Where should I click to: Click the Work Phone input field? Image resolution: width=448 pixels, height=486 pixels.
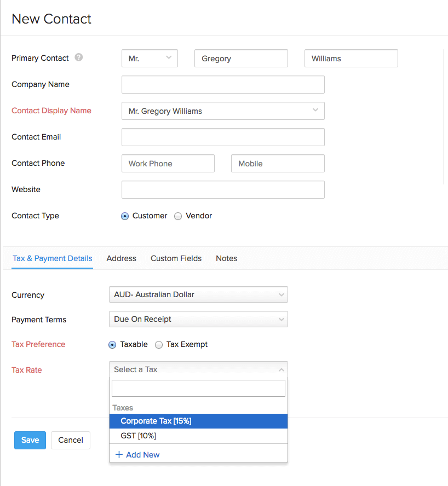[168, 163]
